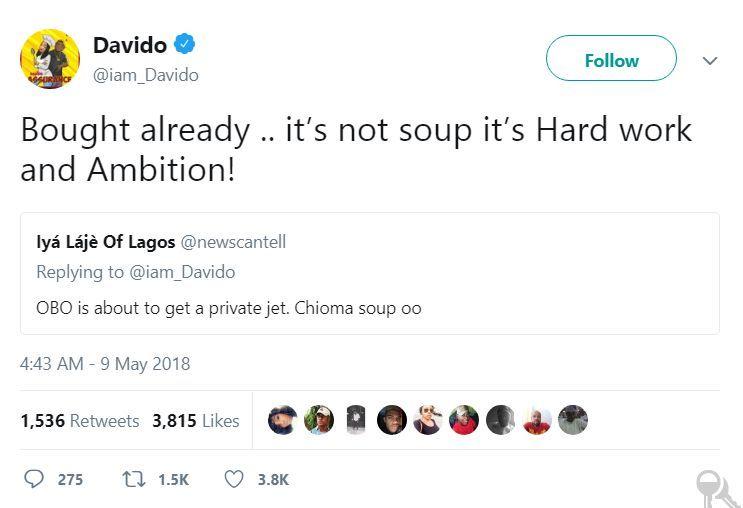Click Davido's blue verified badge

pos(185,44)
